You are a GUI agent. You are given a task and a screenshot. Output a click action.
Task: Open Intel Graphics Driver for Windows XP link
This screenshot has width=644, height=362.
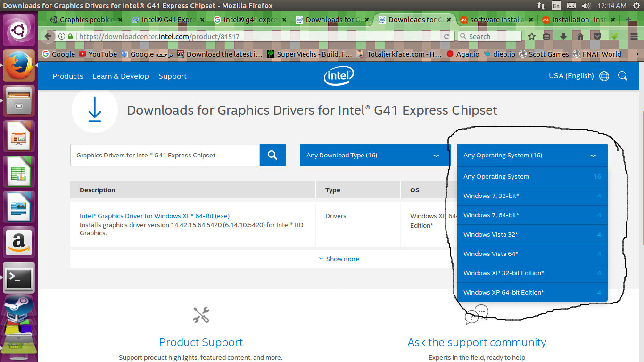click(x=155, y=216)
